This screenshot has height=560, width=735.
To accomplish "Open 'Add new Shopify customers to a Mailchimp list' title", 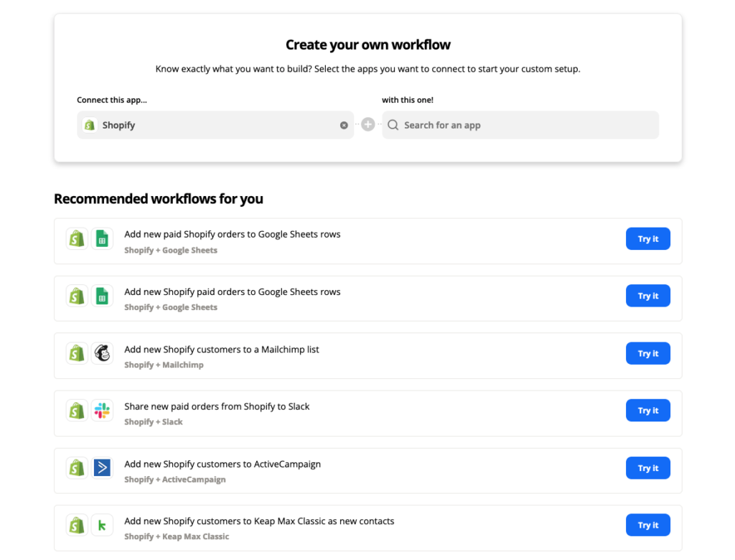I will tap(222, 350).
